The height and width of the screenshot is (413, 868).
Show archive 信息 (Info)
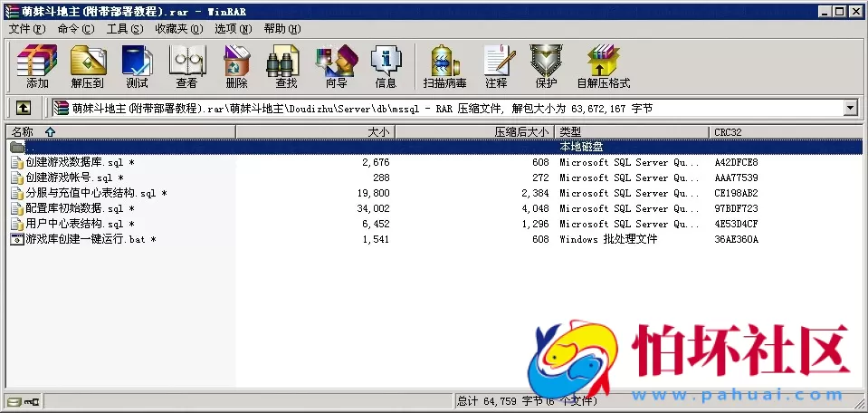click(386, 66)
